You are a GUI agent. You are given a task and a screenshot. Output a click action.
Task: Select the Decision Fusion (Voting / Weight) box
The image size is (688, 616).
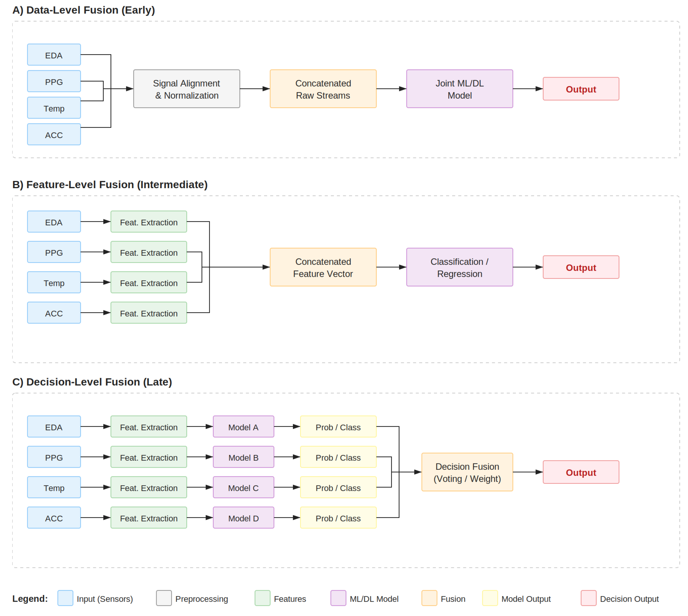[467, 472]
